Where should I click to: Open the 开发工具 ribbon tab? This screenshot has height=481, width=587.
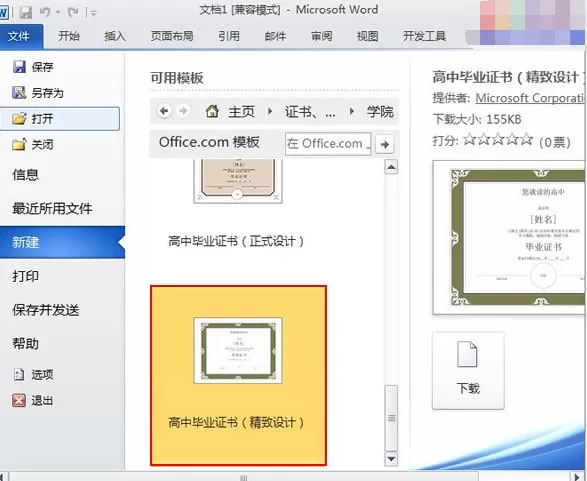click(424, 36)
